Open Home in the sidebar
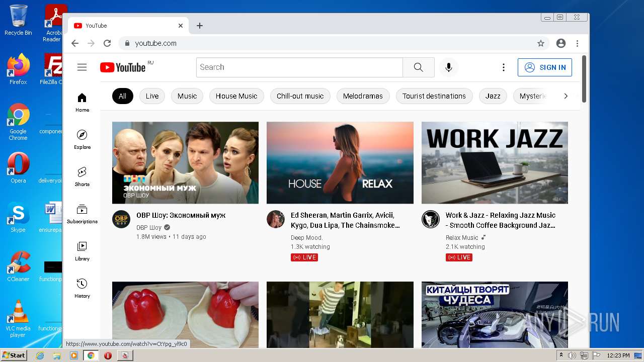The height and width of the screenshot is (362, 644). [82, 102]
